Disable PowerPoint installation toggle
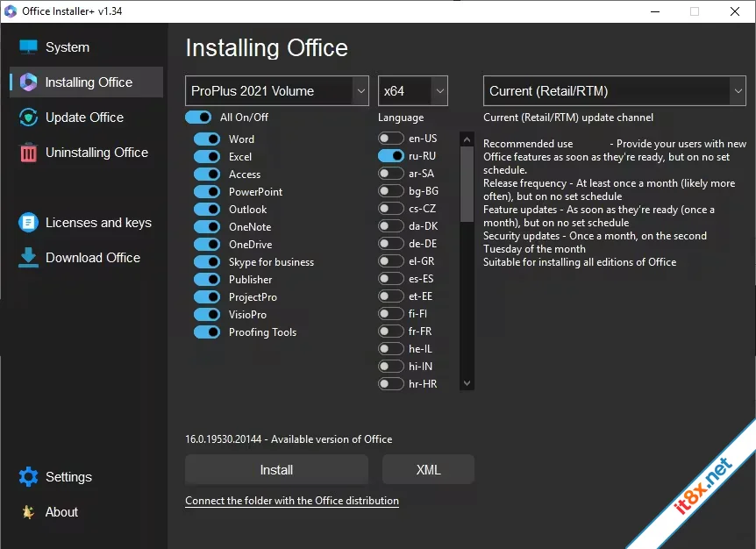This screenshot has width=756, height=549. point(207,191)
